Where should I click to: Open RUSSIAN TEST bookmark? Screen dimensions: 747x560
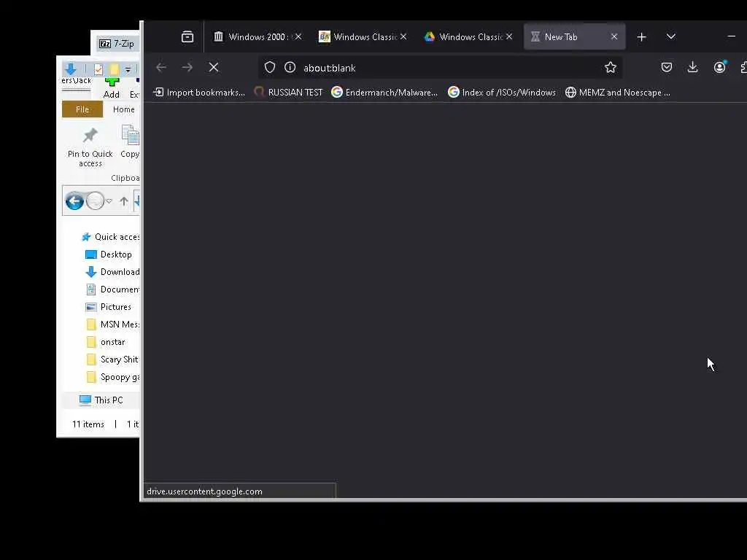288,93
